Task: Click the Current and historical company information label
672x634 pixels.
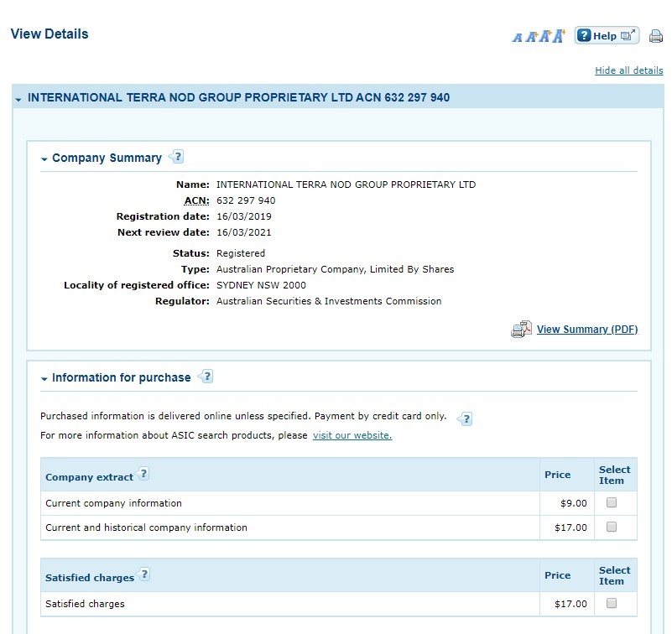Action: [x=146, y=527]
